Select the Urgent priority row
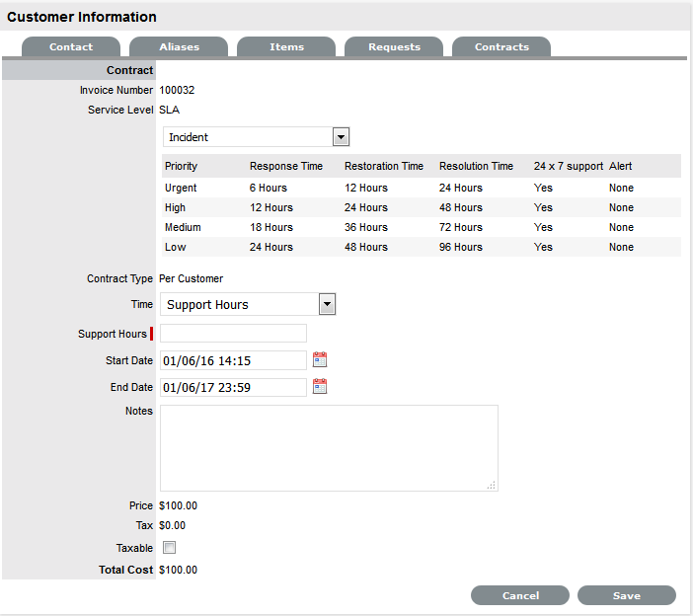 pyautogui.click(x=181, y=188)
